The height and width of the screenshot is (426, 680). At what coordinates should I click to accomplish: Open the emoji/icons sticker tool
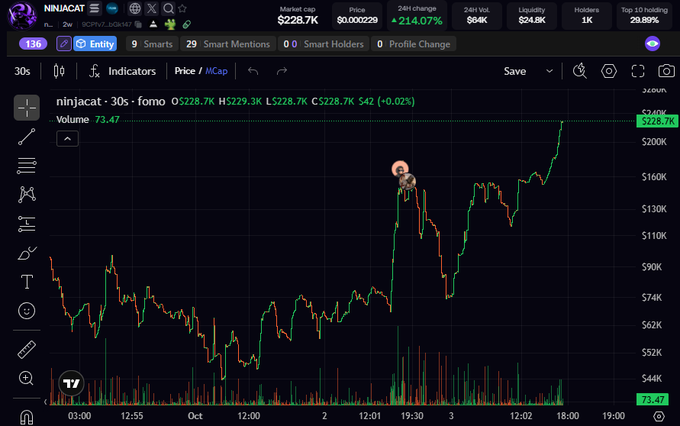point(26,311)
